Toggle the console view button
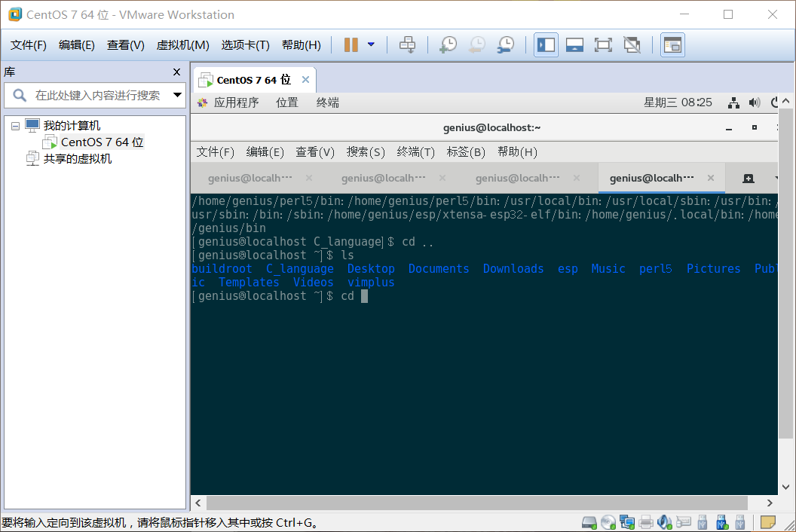The height and width of the screenshot is (532, 796). (672, 44)
